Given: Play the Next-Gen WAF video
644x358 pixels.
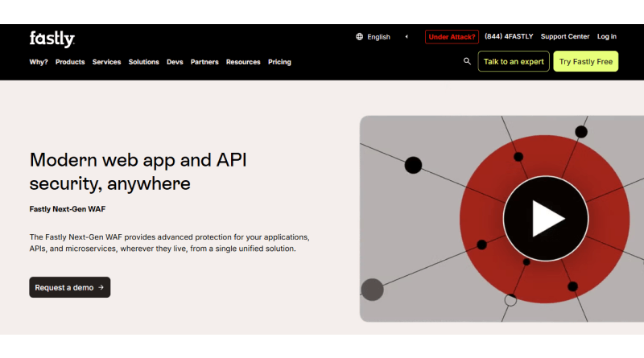Looking at the screenshot, I should point(546,218).
